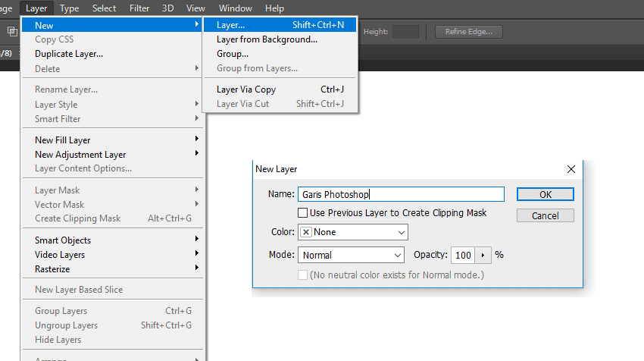
Task: Enable Use Previous Layer to Create Clipping Mask
Action: coord(303,212)
